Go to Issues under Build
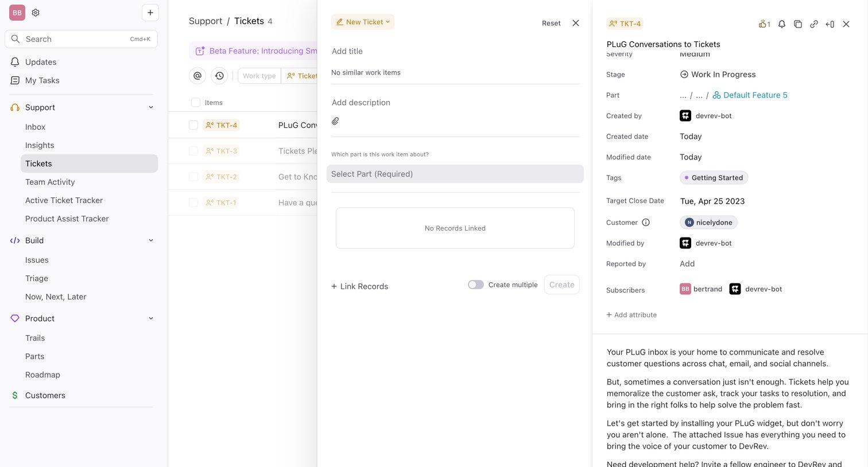 coord(37,260)
